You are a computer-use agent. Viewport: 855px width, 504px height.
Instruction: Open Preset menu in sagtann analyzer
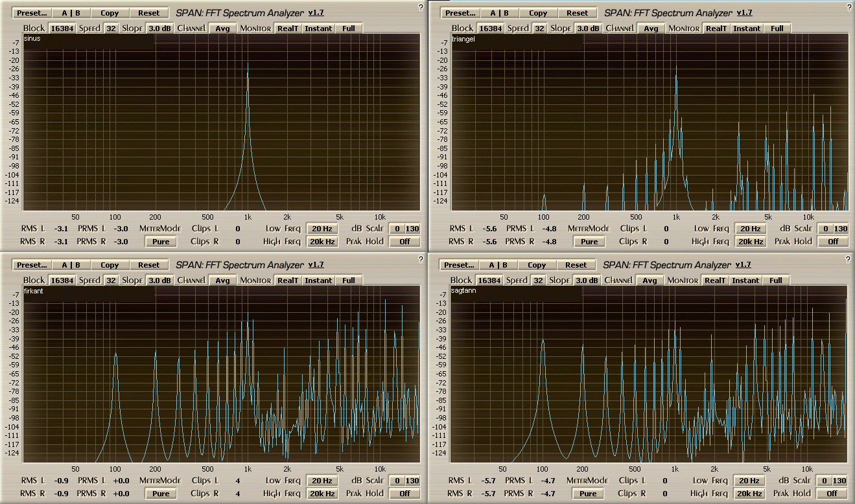coord(460,265)
